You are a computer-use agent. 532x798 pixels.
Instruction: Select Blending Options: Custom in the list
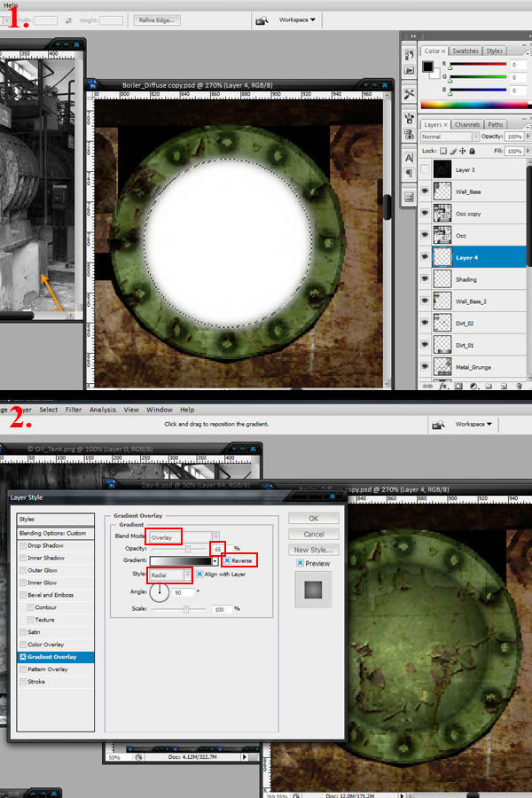56,534
